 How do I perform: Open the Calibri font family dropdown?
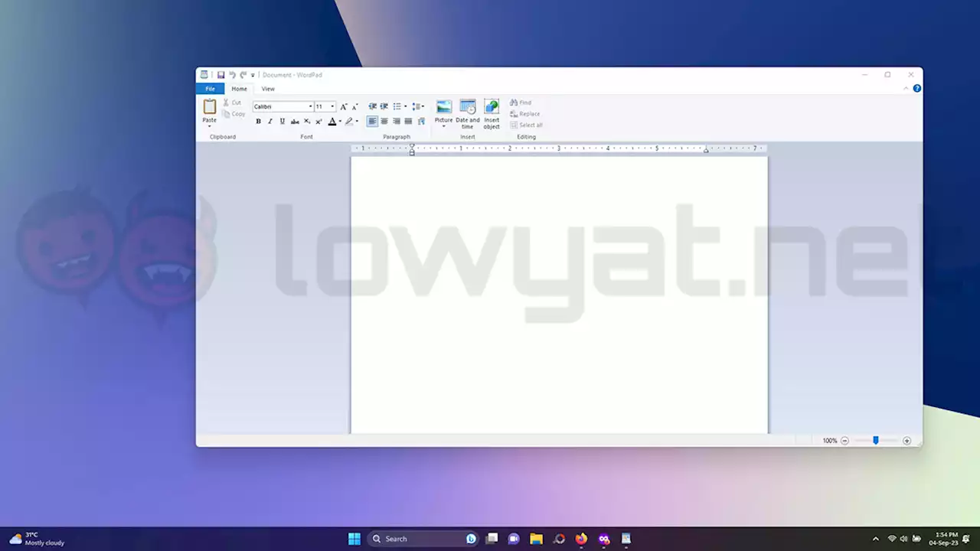pyautogui.click(x=310, y=106)
